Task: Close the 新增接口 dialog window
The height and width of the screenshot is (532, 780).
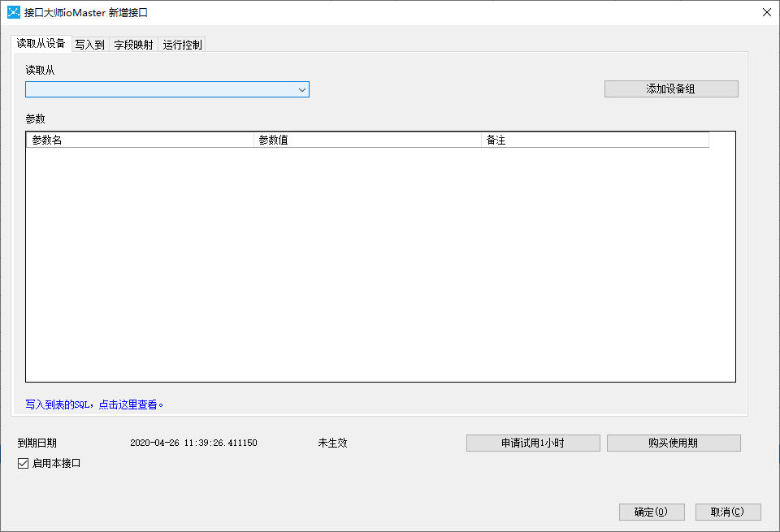Action: (766, 12)
